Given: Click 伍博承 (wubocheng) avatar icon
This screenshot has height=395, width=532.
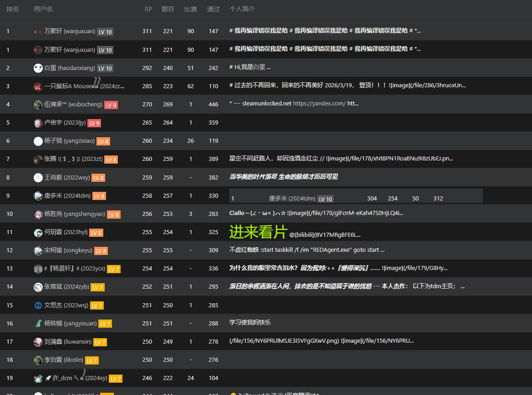Looking at the screenshot, I should coord(38,105).
